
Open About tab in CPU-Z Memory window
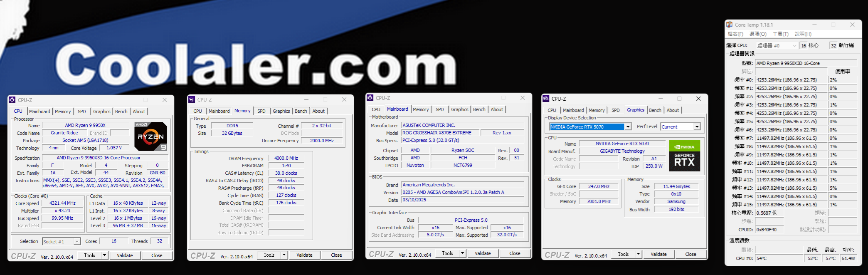[318, 111]
